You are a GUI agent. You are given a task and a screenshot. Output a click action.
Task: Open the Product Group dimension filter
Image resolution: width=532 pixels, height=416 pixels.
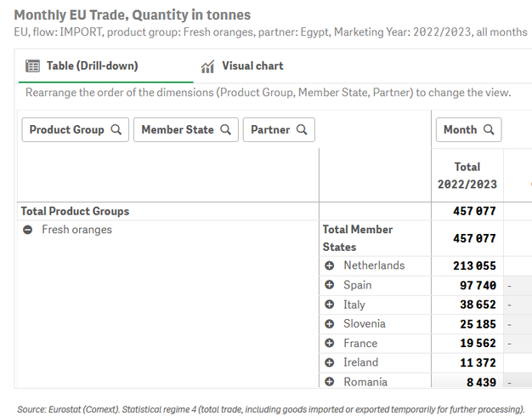point(67,130)
